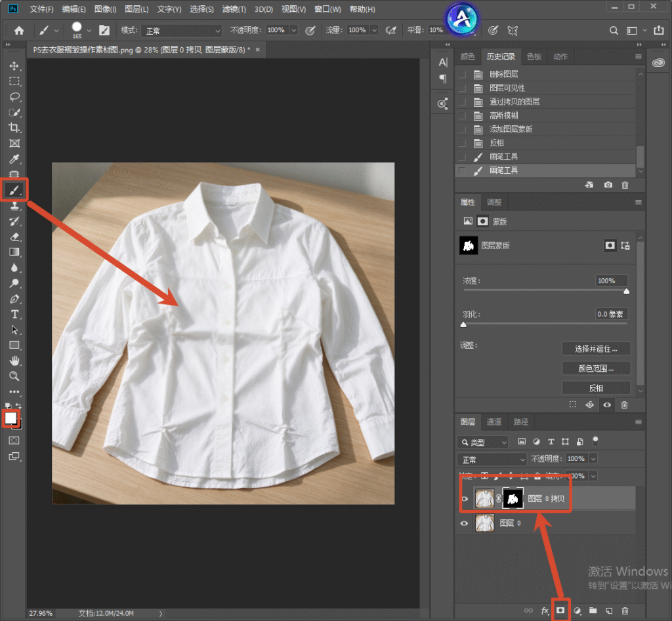Open layers 类型 filter dropdown
672x621 pixels.
click(x=482, y=443)
